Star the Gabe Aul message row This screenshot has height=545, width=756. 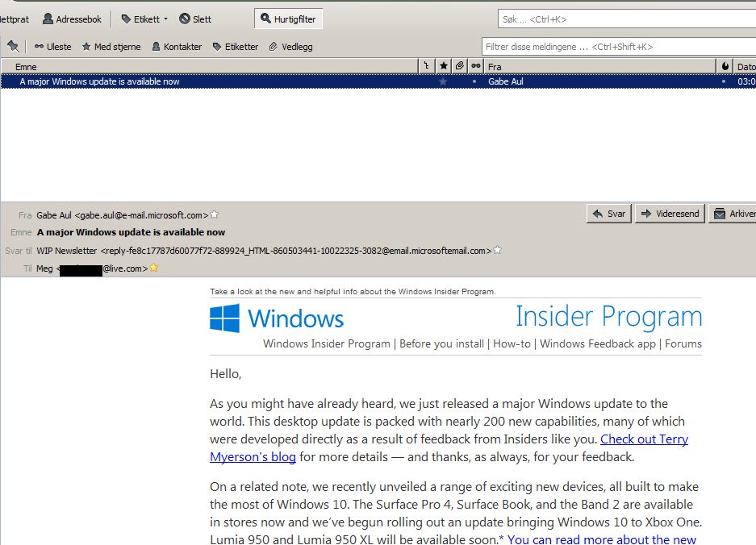(x=443, y=81)
